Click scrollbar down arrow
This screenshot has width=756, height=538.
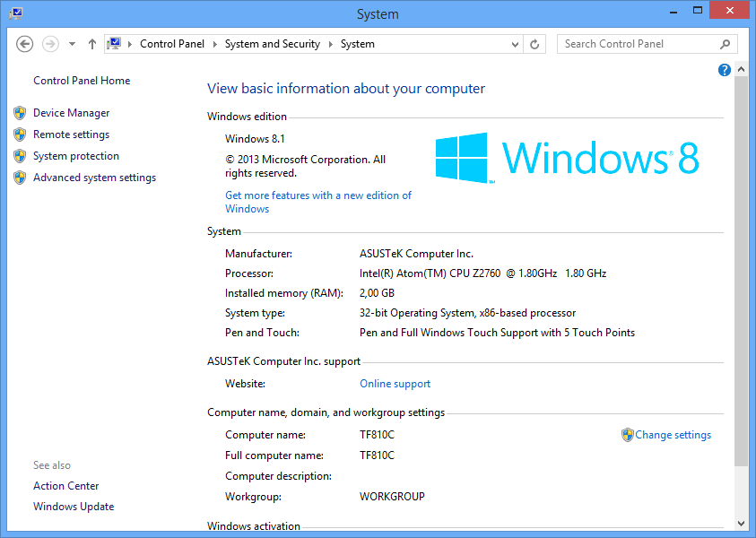tap(742, 524)
